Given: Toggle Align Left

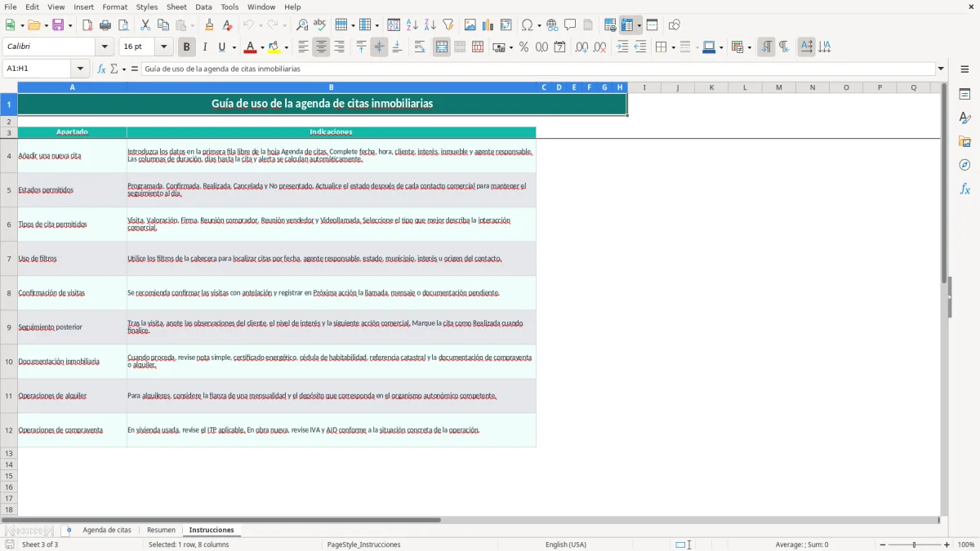Looking at the screenshot, I should click(x=303, y=47).
